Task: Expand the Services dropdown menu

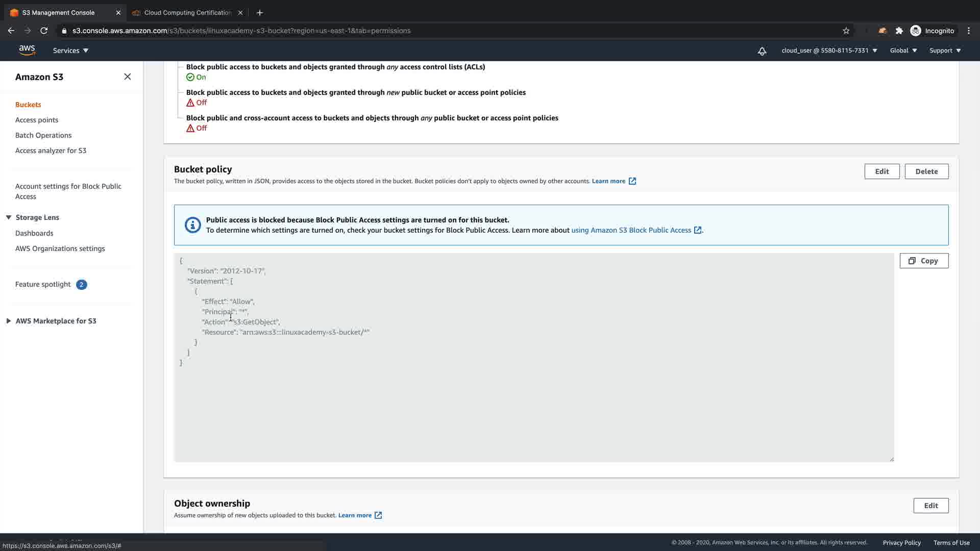Action: click(x=70, y=51)
